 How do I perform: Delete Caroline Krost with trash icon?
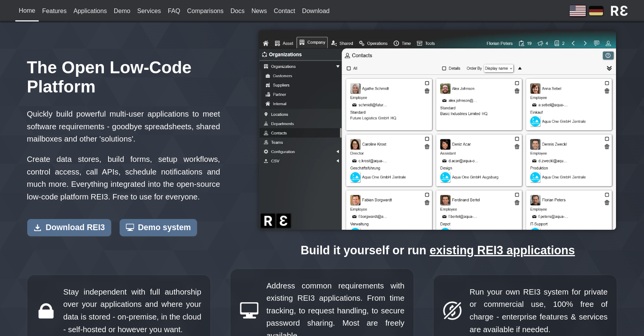427,147
